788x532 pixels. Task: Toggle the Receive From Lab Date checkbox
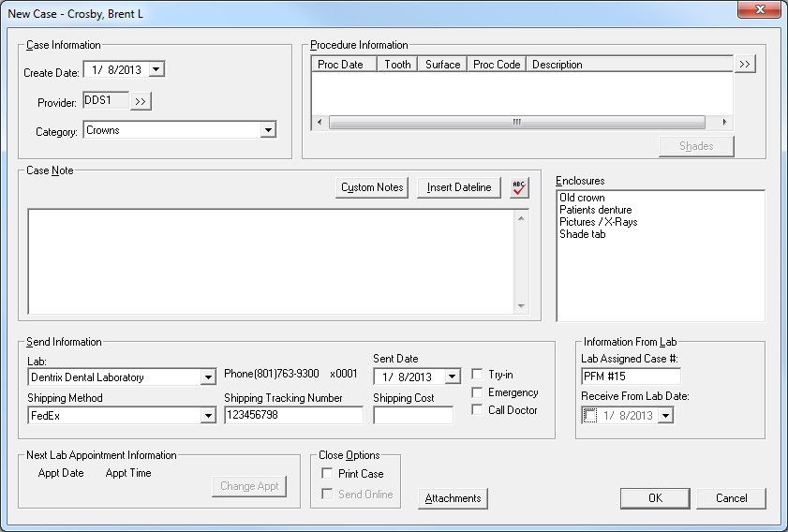pyautogui.click(x=590, y=416)
